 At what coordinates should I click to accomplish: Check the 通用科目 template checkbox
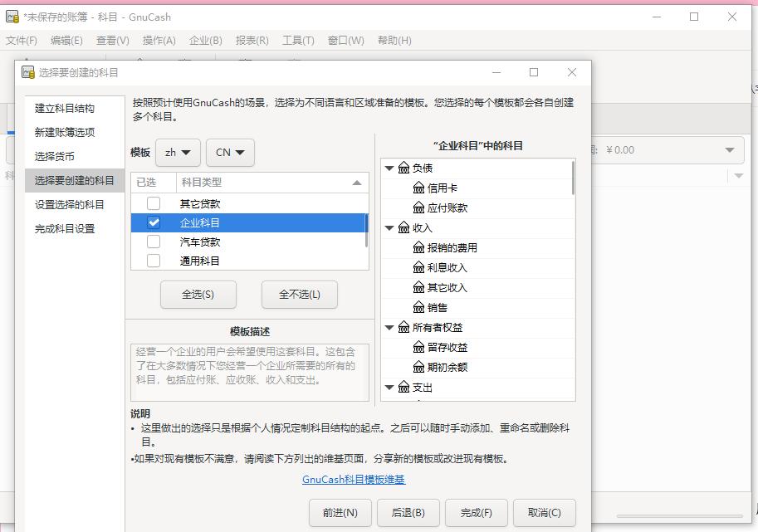(154, 261)
